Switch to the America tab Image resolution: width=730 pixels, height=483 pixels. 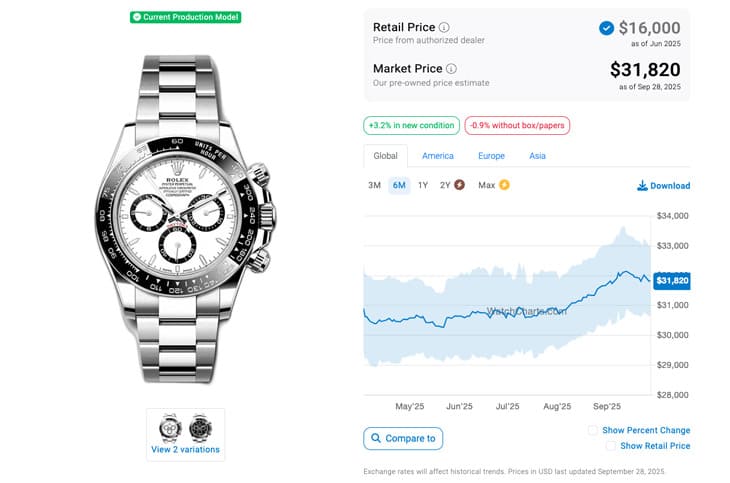pos(438,156)
